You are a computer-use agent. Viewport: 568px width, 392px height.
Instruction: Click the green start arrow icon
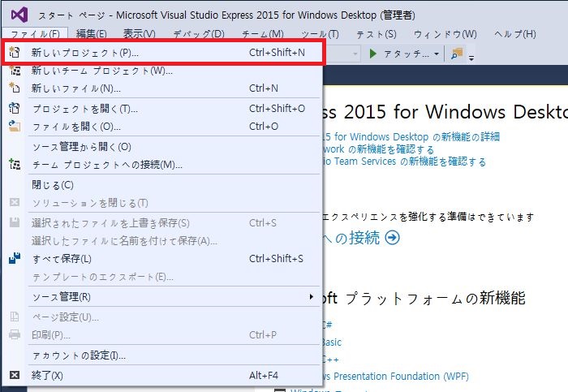372,54
